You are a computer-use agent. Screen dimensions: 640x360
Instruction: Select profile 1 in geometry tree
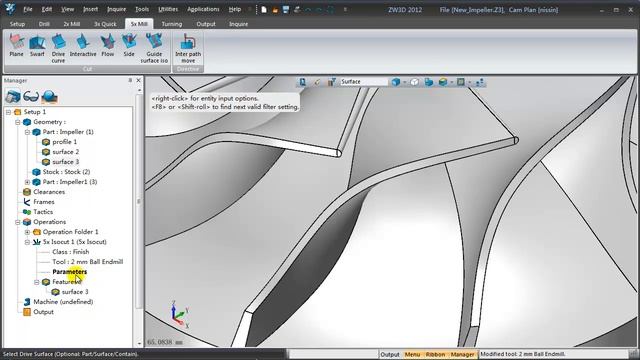pos(64,142)
